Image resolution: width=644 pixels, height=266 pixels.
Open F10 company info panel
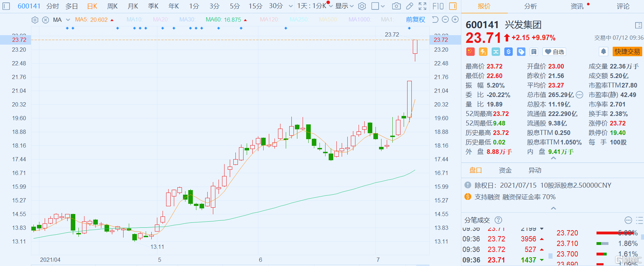438,6
